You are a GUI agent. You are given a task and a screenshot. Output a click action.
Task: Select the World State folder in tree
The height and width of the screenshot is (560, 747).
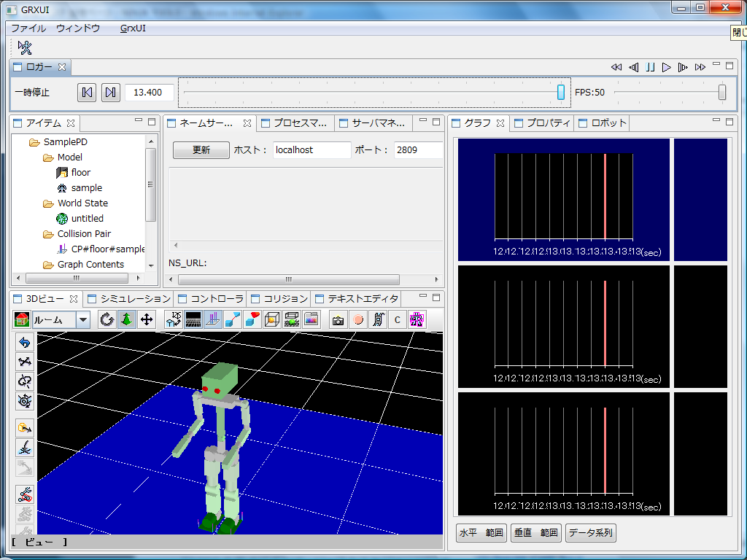tap(82, 203)
